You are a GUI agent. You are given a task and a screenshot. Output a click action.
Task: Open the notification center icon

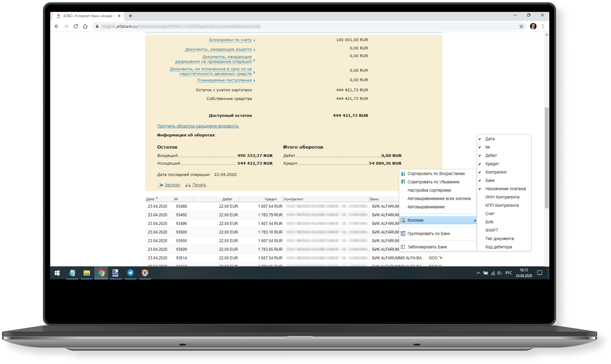[540, 273]
